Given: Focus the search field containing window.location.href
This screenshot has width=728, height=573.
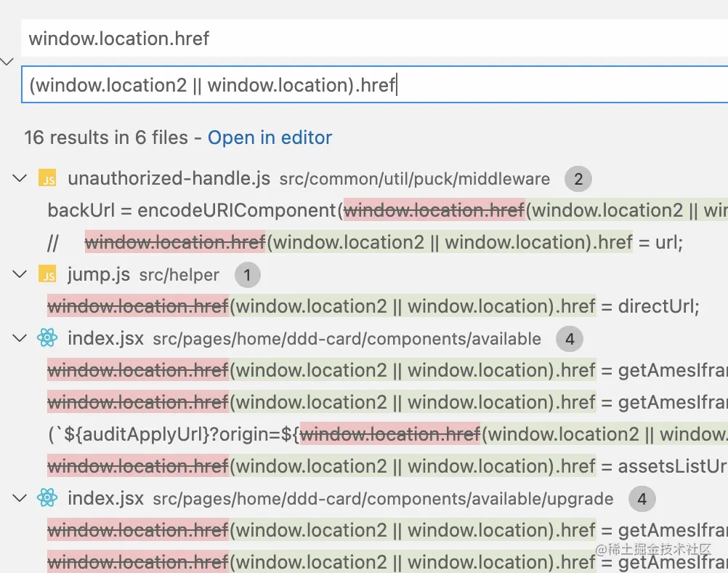Looking at the screenshot, I should coord(374,38).
